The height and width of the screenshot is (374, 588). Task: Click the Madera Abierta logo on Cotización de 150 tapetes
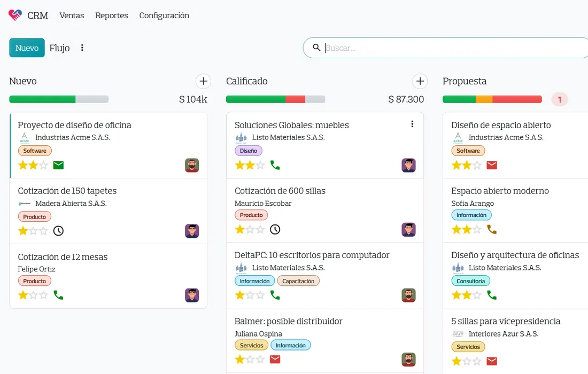click(x=25, y=204)
